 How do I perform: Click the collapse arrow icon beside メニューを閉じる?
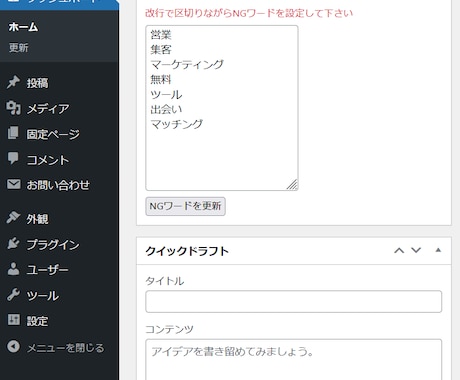(13, 347)
